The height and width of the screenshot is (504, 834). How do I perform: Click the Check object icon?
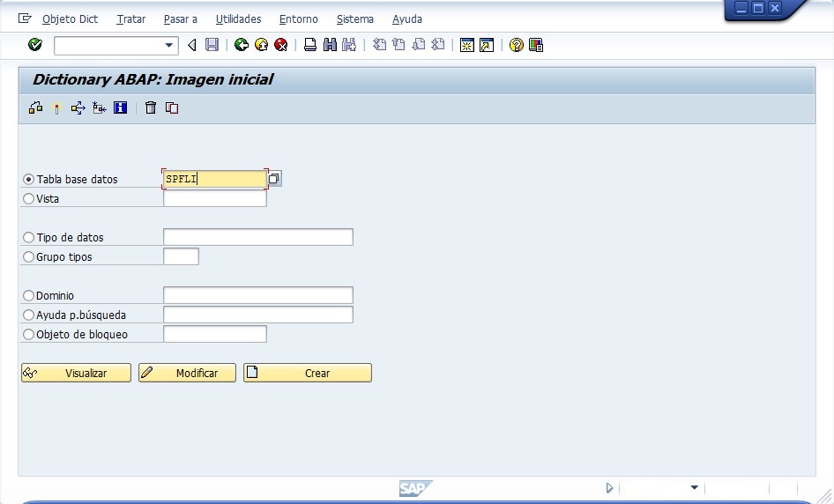[35, 107]
